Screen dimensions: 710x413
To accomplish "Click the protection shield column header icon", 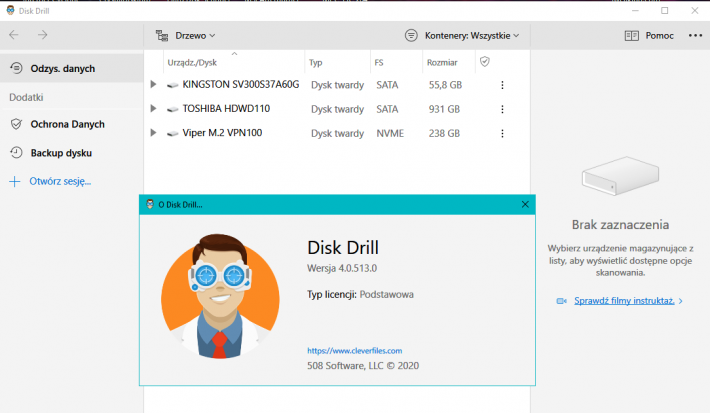I will click(x=485, y=62).
